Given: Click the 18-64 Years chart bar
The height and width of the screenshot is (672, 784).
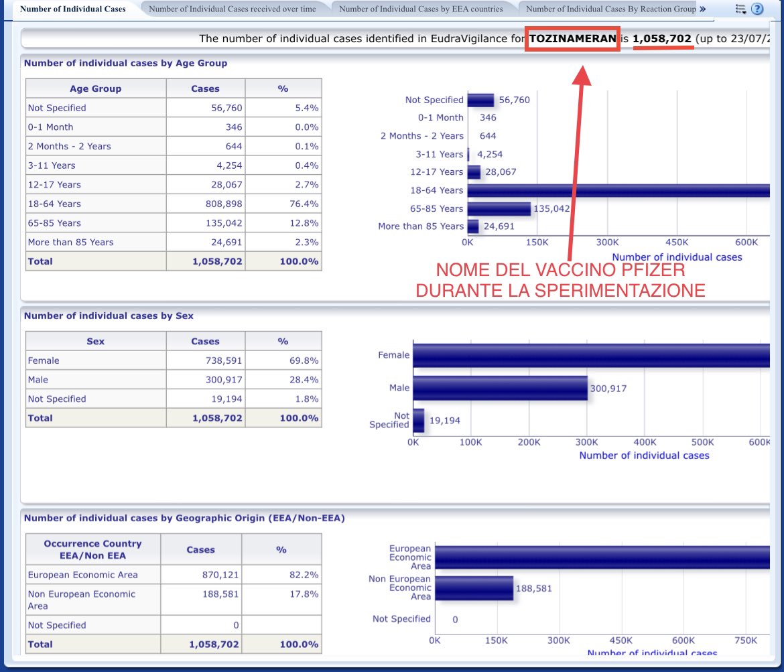Looking at the screenshot, I should (x=618, y=190).
